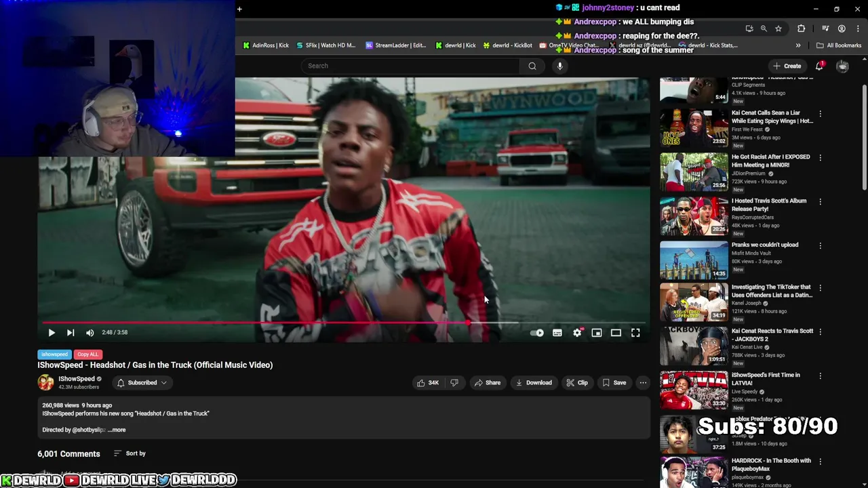Open video to extension icon in address bar
The image size is (868, 488).
(749, 28)
